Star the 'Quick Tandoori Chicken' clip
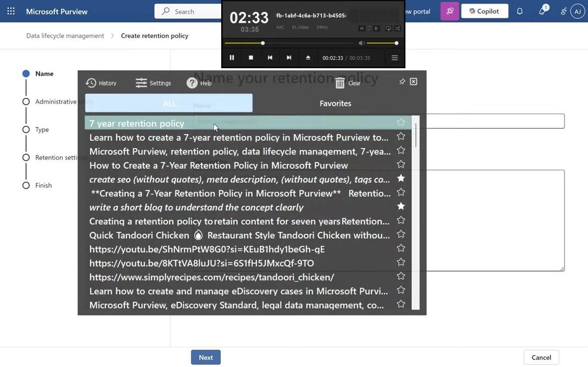Image resolution: width=588 pixels, height=367 pixels. [401, 234]
